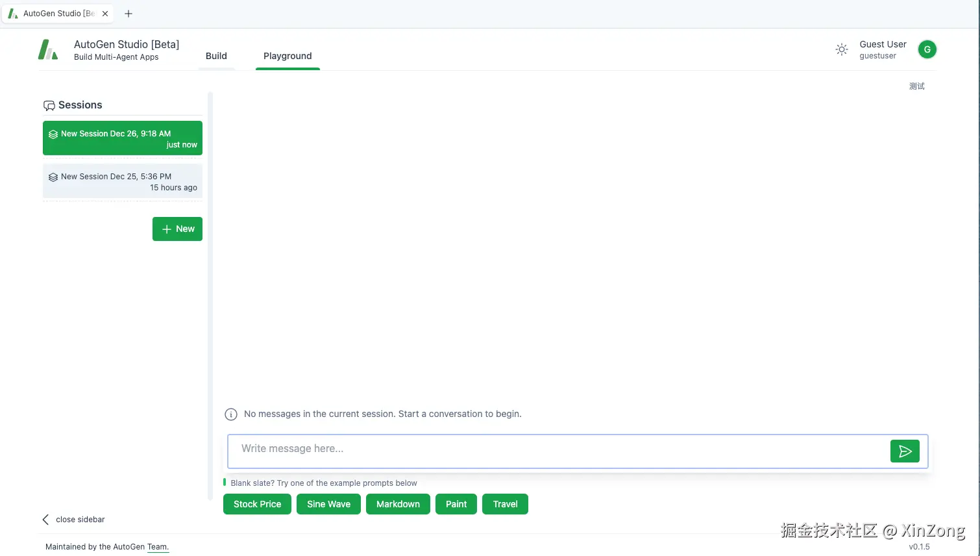Click the sessions panel vertical scrollbar
980x556 pixels.
point(210,296)
